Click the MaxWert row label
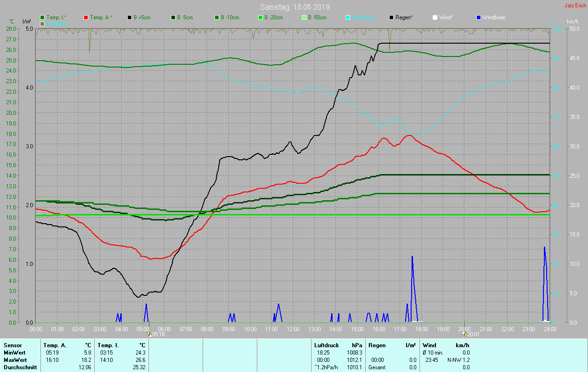Screen dimensions: 588x372 [x=15, y=360]
